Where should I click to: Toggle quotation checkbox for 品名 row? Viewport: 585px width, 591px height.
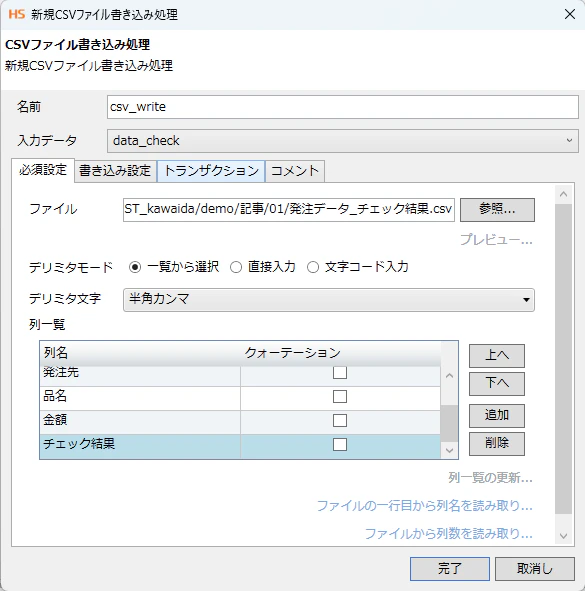[x=340, y=397]
